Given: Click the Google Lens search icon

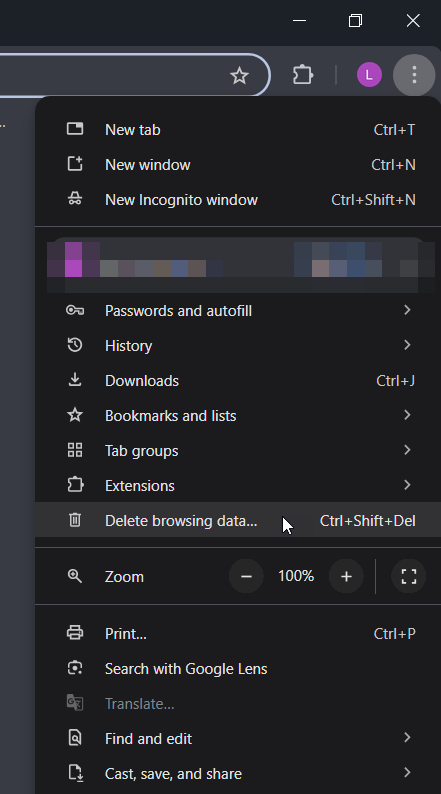Looking at the screenshot, I should (75, 668).
